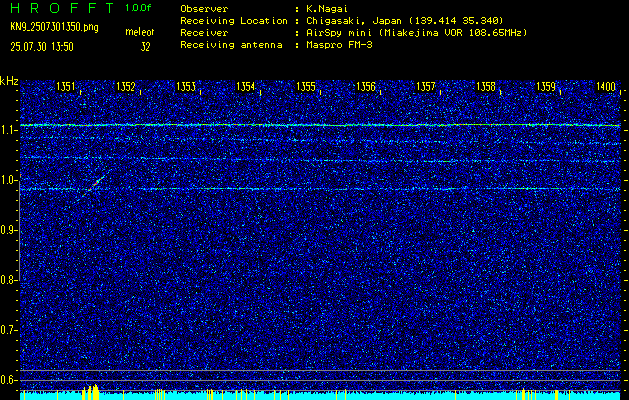Click the 1351 time axis marker

point(66,87)
